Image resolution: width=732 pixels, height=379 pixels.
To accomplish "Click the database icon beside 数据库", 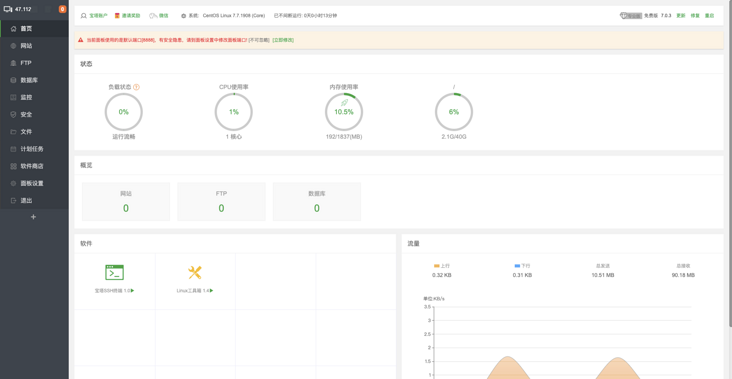I will [x=13, y=80].
